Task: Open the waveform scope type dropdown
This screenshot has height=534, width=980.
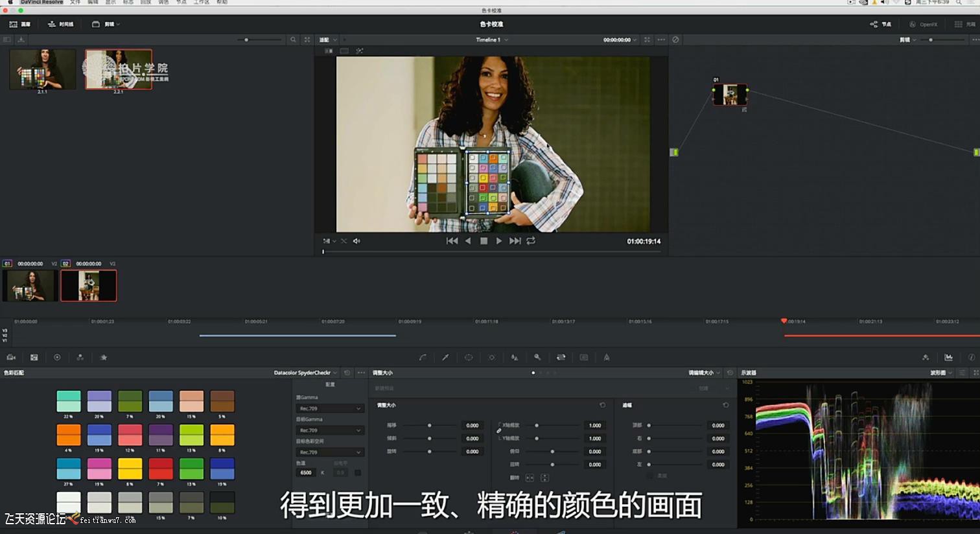Action: point(942,373)
